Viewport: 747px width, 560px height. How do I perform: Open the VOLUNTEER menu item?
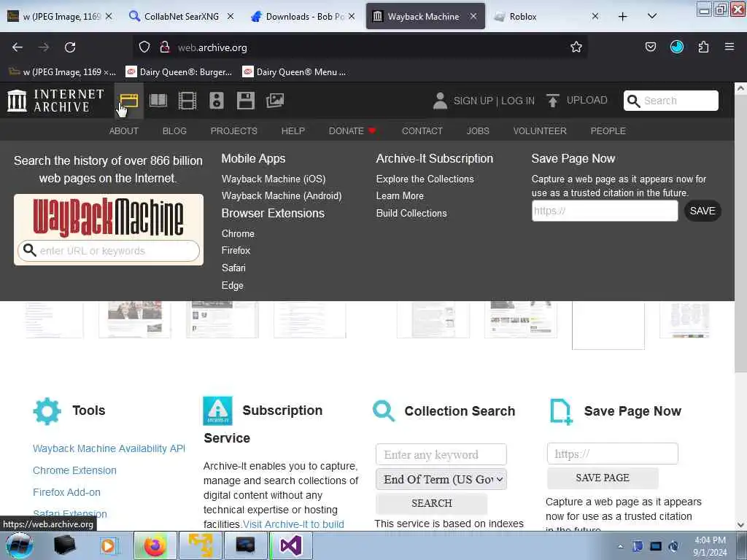click(540, 131)
